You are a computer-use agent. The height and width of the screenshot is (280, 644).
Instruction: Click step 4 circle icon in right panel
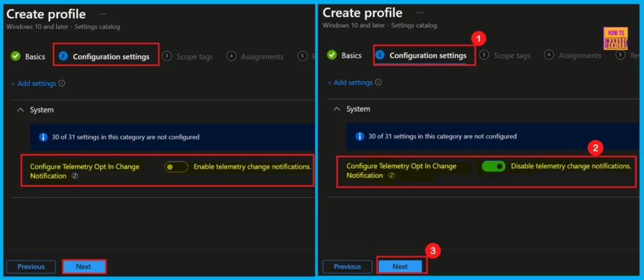tap(548, 55)
